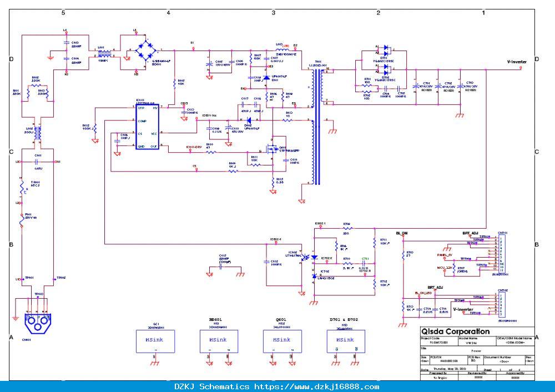555x392 pixels.
Task: Select the R709 330 ohm resistor symbol
Action: [x=346, y=228]
